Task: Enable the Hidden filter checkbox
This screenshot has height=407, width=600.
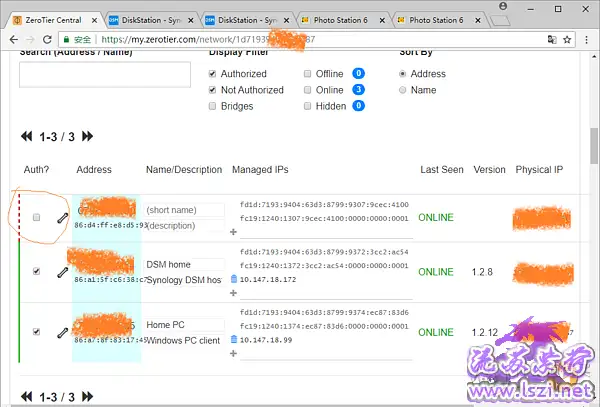Action: pos(307,106)
